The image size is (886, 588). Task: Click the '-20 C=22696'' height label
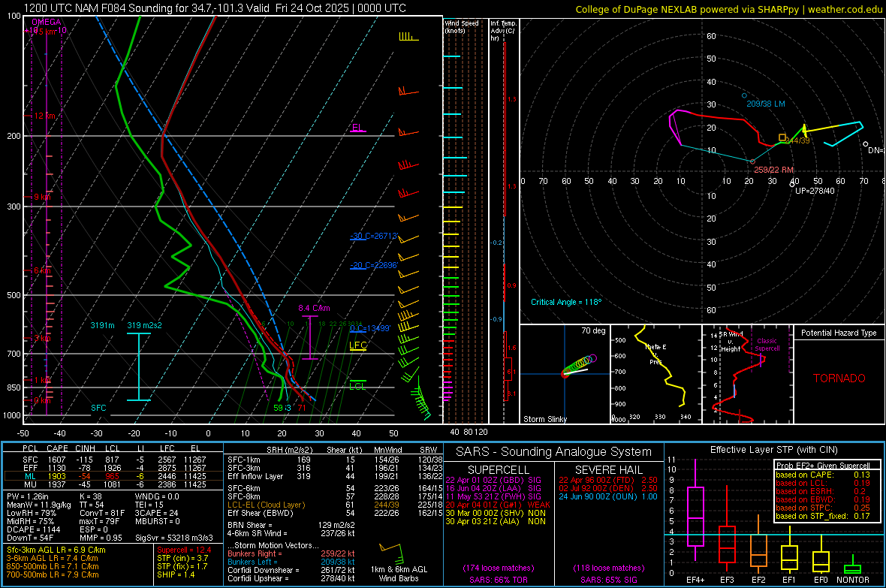tap(374, 265)
